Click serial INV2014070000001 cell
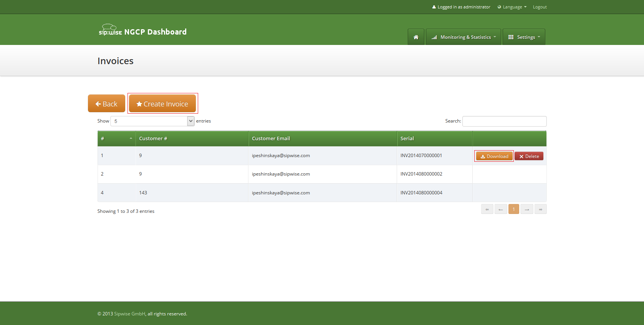The image size is (644, 325). [435, 156]
